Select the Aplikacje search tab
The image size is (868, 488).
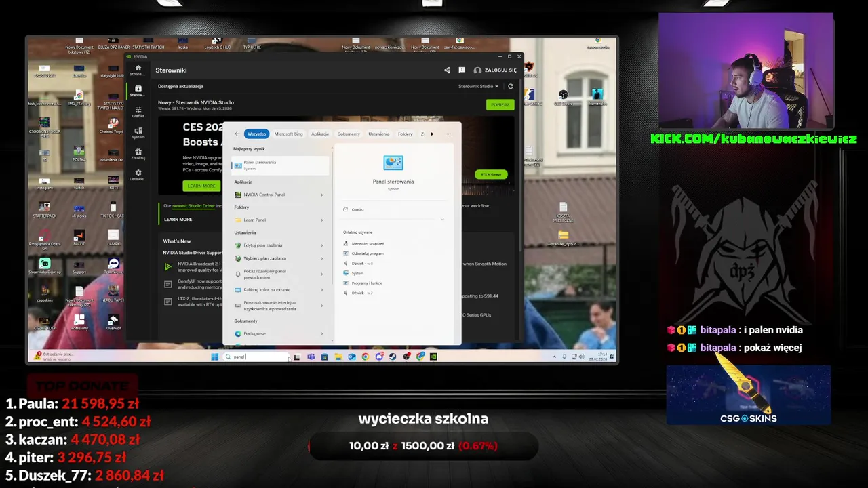pos(320,134)
